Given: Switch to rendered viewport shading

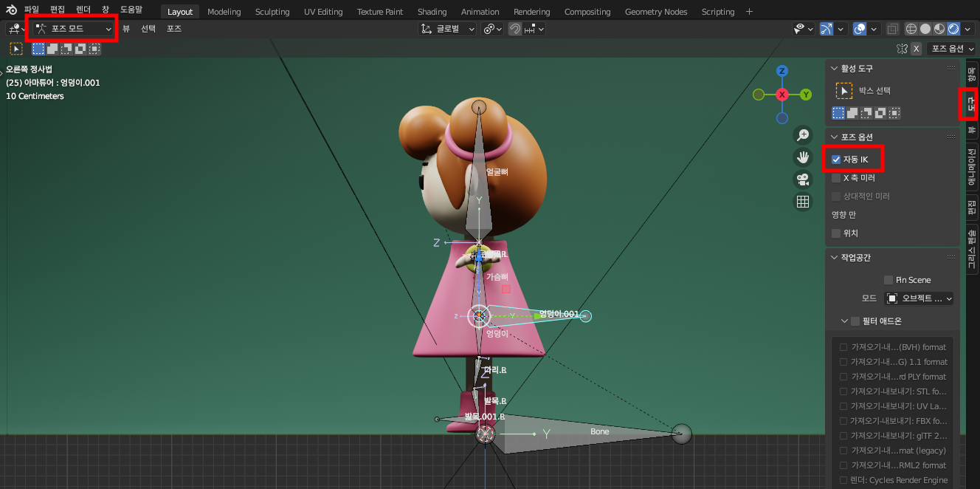Looking at the screenshot, I should 953,29.
